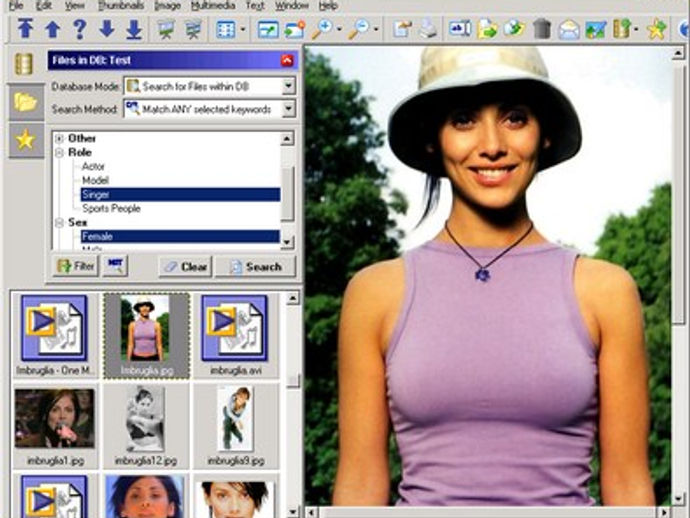Screen dimensions: 690x518
Task: Start the slideshow using first projector screen icon
Action: coord(166,29)
